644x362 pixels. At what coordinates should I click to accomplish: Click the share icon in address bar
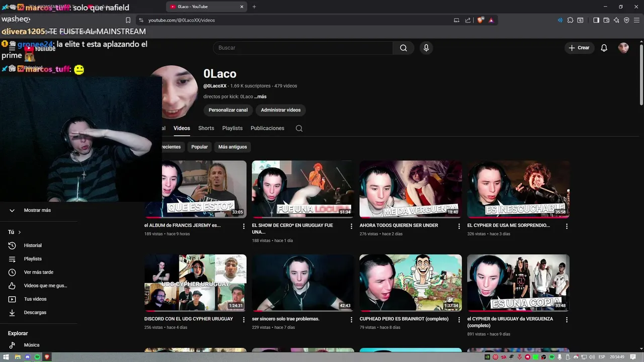pos(468,20)
